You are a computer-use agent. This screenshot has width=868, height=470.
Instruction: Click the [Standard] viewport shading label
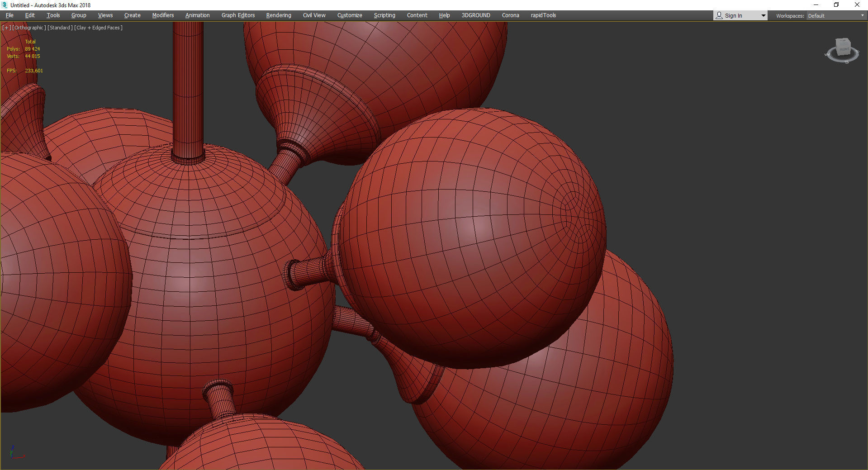60,28
